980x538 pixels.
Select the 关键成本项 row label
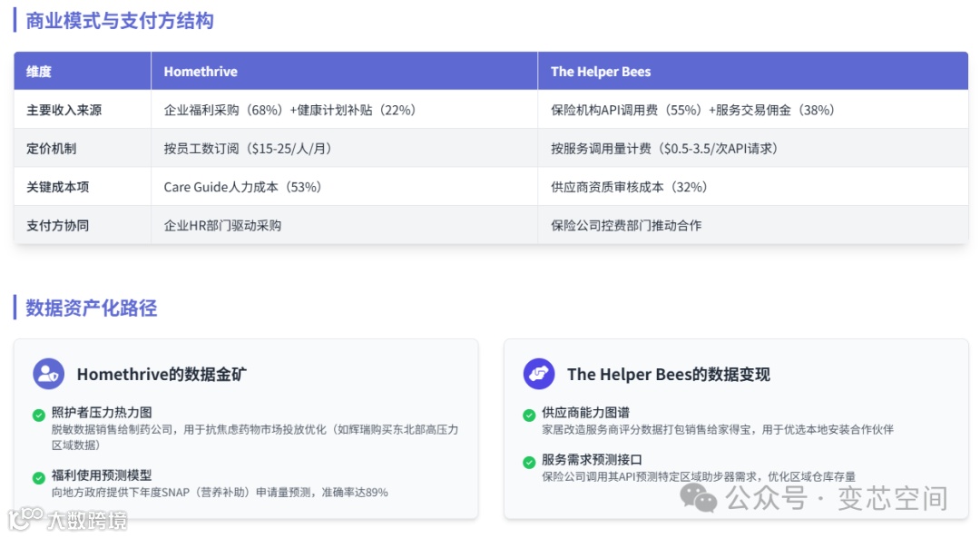(57, 187)
